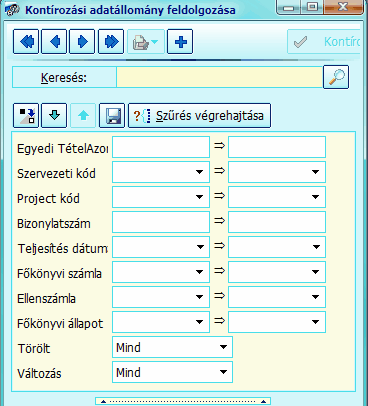
Task: Minimize the Kontírozási window
Action: [289, 7]
